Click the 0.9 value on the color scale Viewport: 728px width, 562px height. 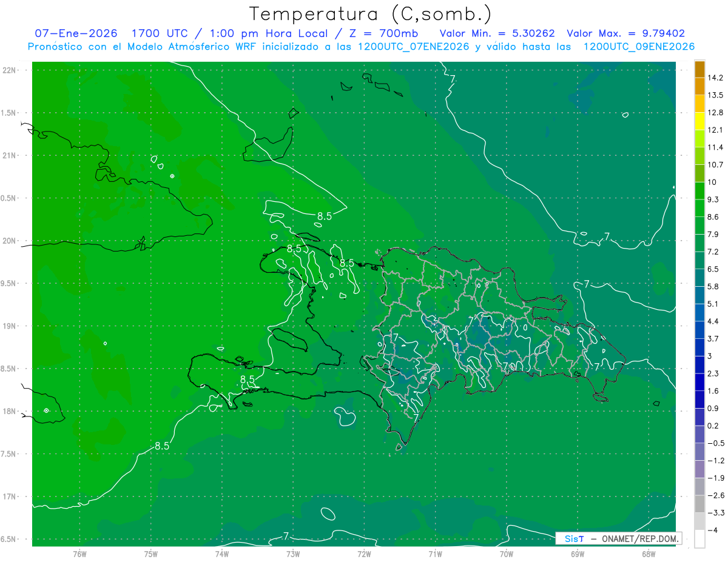[713, 408]
